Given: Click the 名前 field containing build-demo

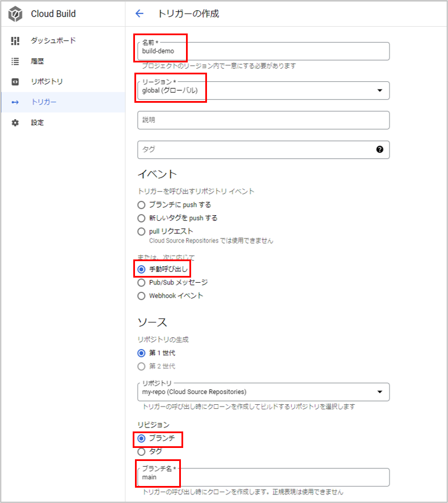Looking at the screenshot, I should click(x=264, y=51).
